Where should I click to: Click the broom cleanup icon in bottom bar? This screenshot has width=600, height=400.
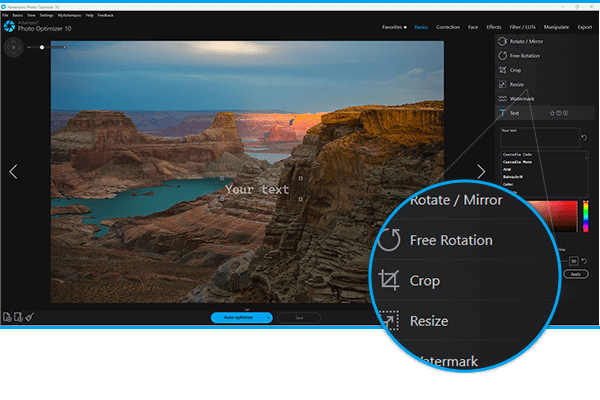[30, 317]
